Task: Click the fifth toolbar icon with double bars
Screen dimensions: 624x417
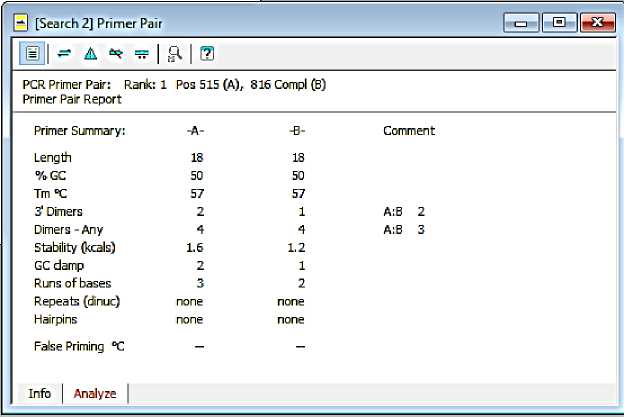Action: tap(142, 53)
